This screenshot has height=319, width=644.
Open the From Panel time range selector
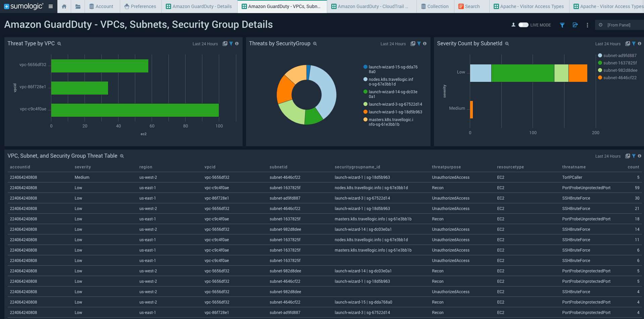tap(619, 25)
